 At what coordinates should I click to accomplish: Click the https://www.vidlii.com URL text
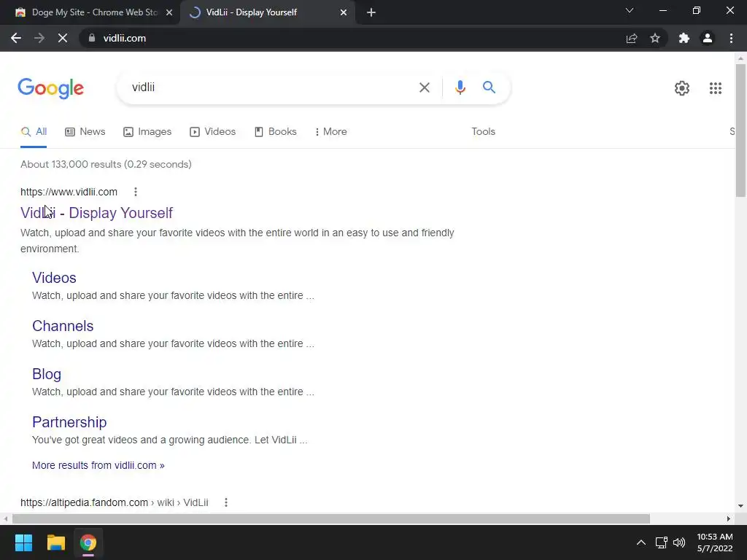point(69,192)
